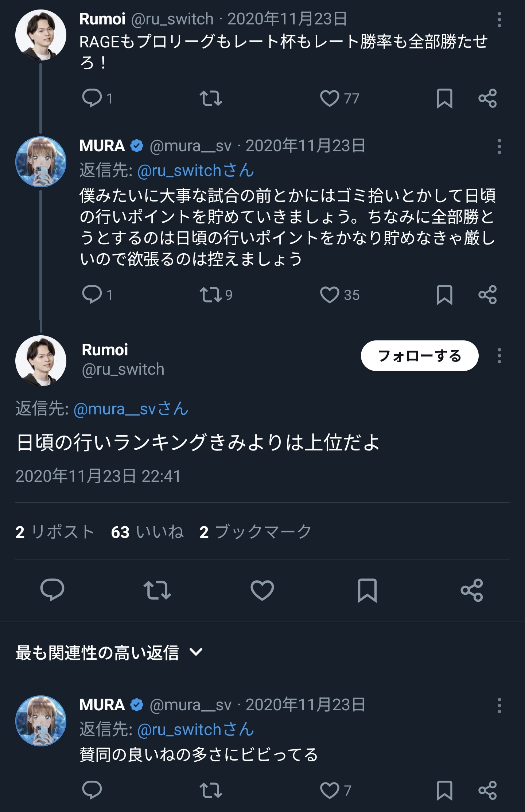The image size is (525, 812).
Task: Like the first tweet with 77 likes
Action: coord(330,98)
